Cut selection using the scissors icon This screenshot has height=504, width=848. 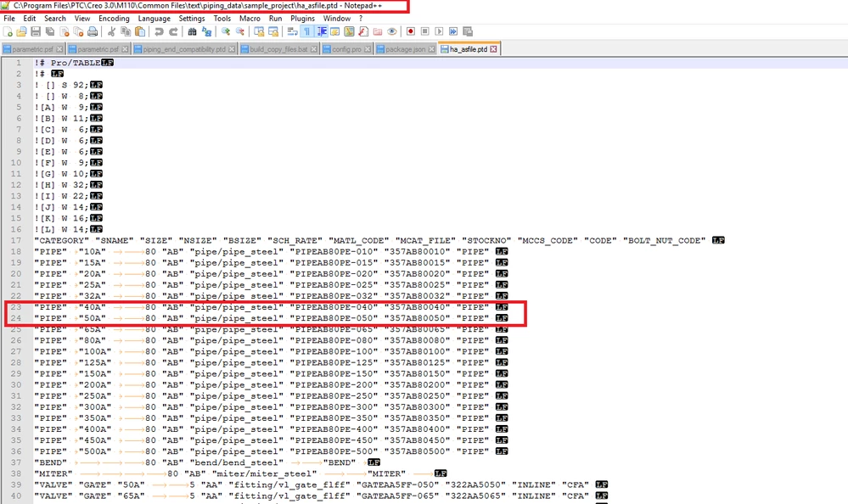[111, 31]
